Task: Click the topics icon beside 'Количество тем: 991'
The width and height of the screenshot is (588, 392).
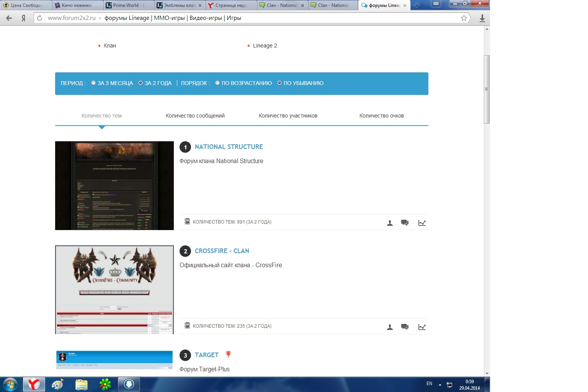Action: point(187,221)
